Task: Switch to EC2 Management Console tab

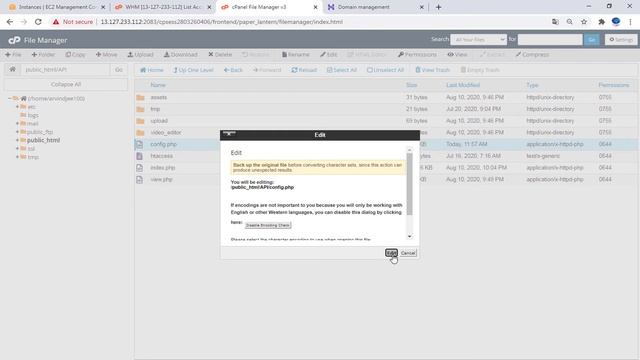Action: tap(57, 7)
